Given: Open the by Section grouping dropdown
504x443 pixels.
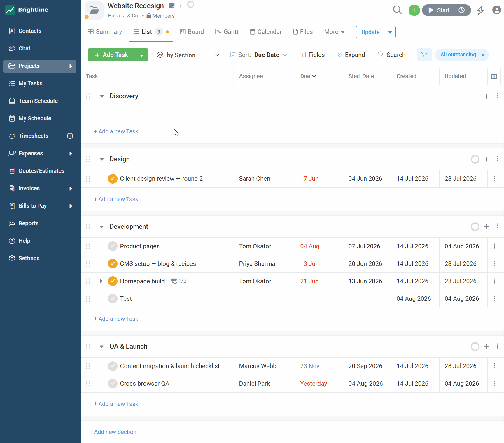Looking at the screenshot, I should (x=188, y=55).
